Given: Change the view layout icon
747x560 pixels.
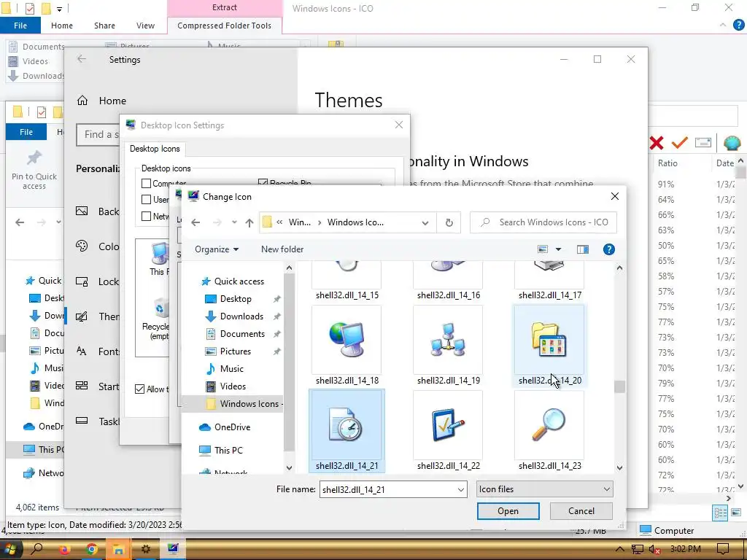Looking at the screenshot, I should [x=543, y=249].
